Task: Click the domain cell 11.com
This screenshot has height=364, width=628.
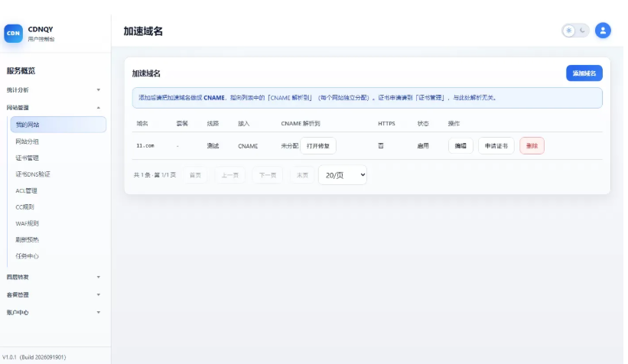Action: tap(145, 146)
